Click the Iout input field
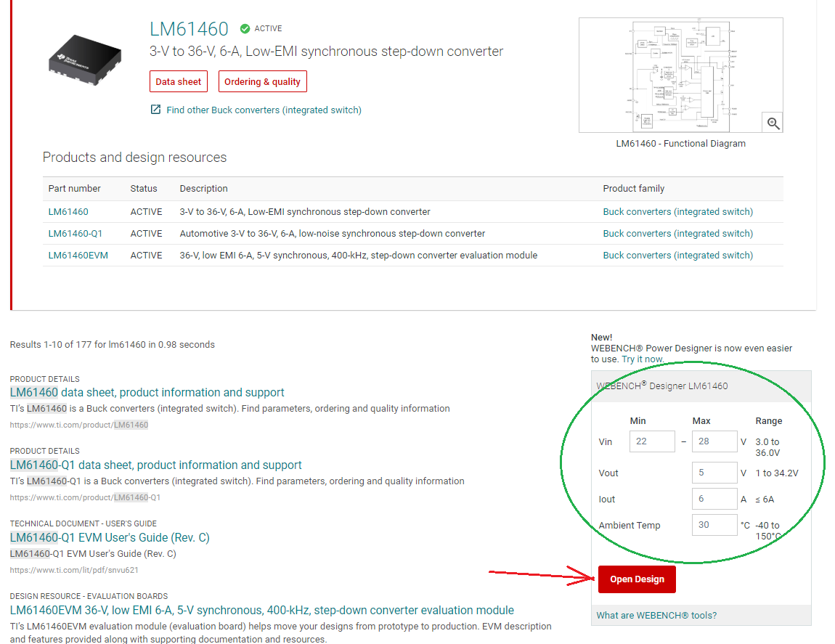The height and width of the screenshot is (644, 835). (714, 499)
